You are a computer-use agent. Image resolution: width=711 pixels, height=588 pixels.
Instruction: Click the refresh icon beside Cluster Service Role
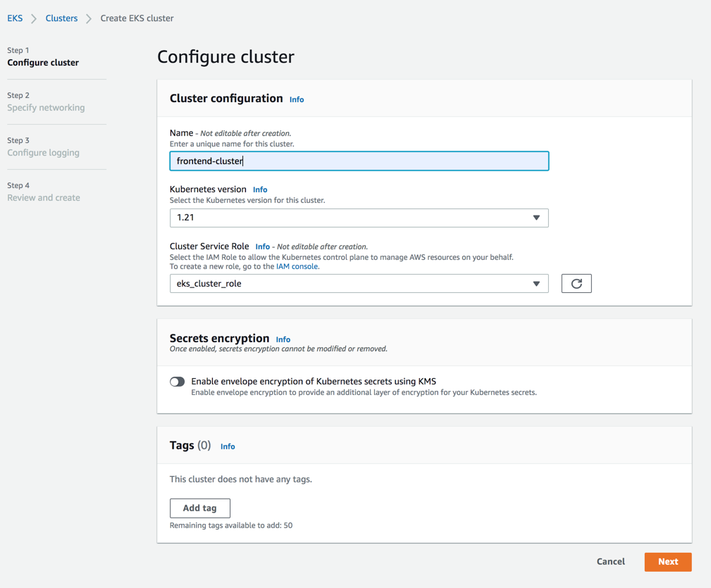pyautogui.click(x=576, y=284)
